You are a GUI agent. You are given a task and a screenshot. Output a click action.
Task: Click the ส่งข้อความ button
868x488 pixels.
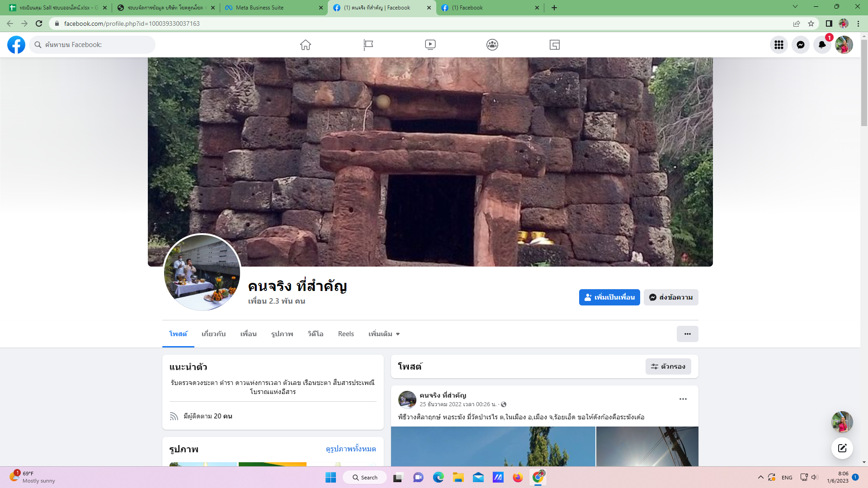point(671,297)
